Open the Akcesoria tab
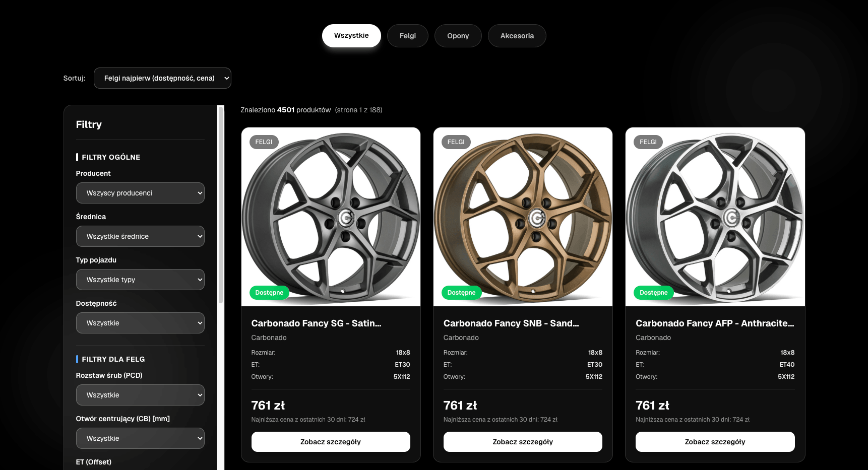 coord(517,36)
